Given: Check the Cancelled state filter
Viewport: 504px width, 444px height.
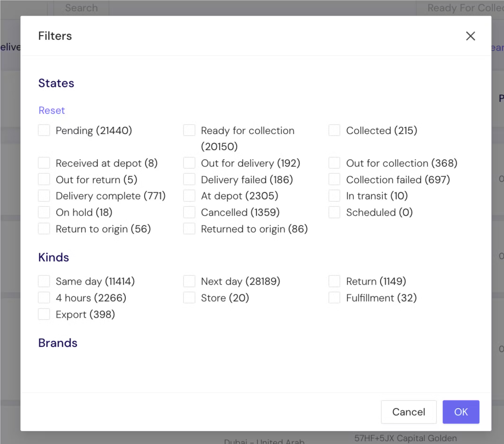Looking at the screenshot, I should click(x=189, y=212).
